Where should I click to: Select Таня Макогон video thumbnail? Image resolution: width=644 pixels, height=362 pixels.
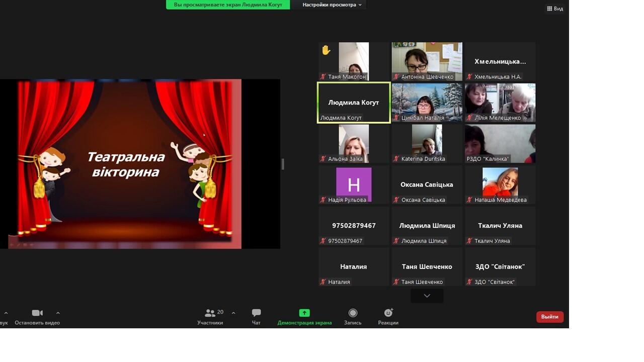[x=354, y=61]
